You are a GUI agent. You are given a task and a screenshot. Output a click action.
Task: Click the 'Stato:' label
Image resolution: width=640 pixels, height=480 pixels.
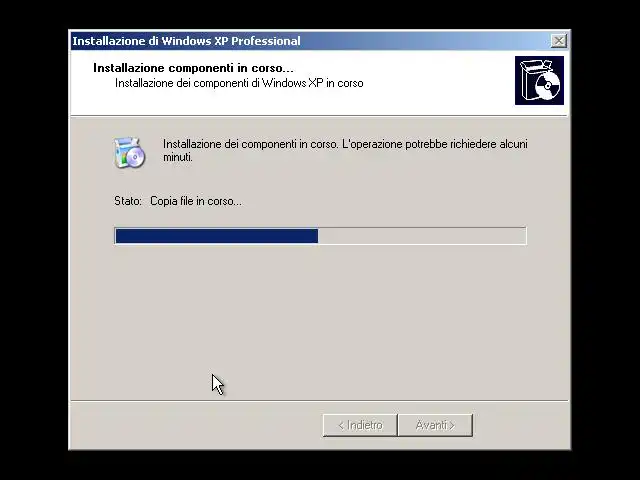128,201
